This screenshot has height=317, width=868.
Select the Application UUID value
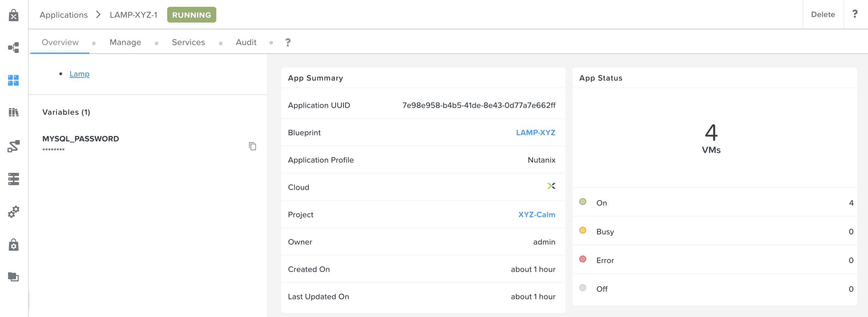pyautogui.click(x=479, y=105)
